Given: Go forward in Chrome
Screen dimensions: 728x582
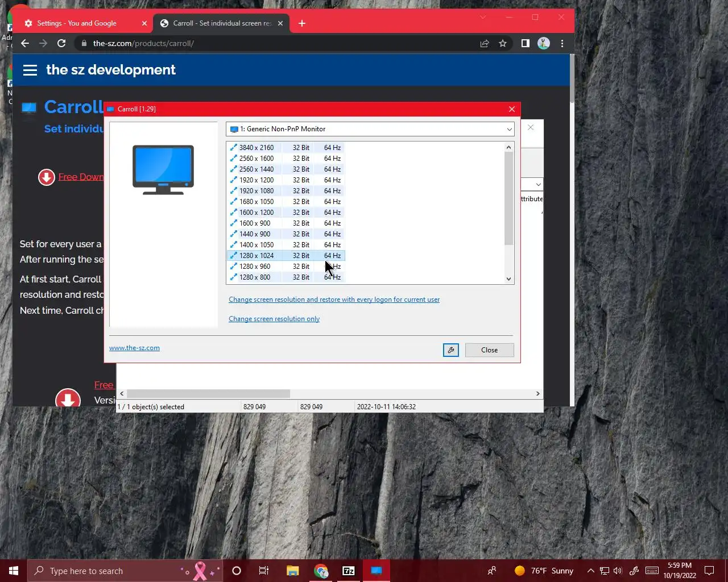Looking at the screenshot, I should coord(43,43).
